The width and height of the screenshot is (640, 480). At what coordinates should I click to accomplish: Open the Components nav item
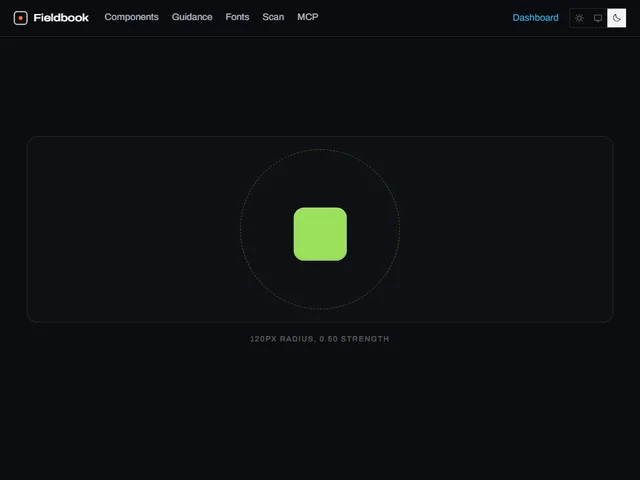click(131, 17)
